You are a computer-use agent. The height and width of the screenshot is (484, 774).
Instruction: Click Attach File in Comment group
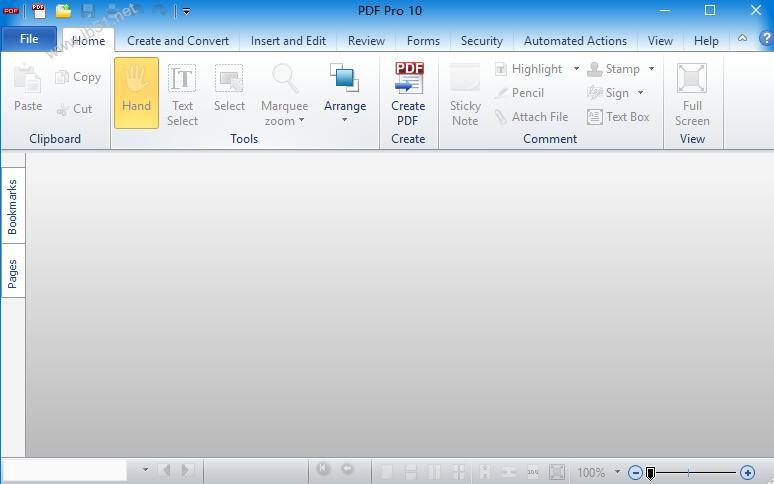coord(532,117)
